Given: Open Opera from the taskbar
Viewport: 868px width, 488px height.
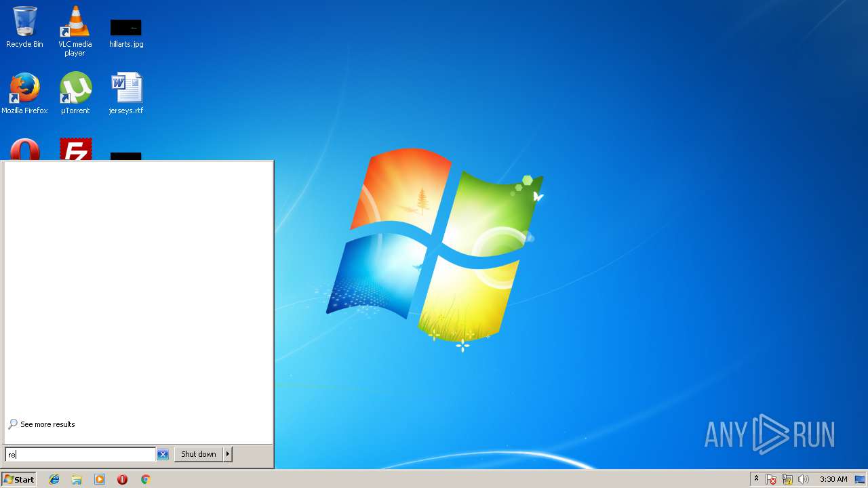Looking at the screenshot, I should point(122,479).
